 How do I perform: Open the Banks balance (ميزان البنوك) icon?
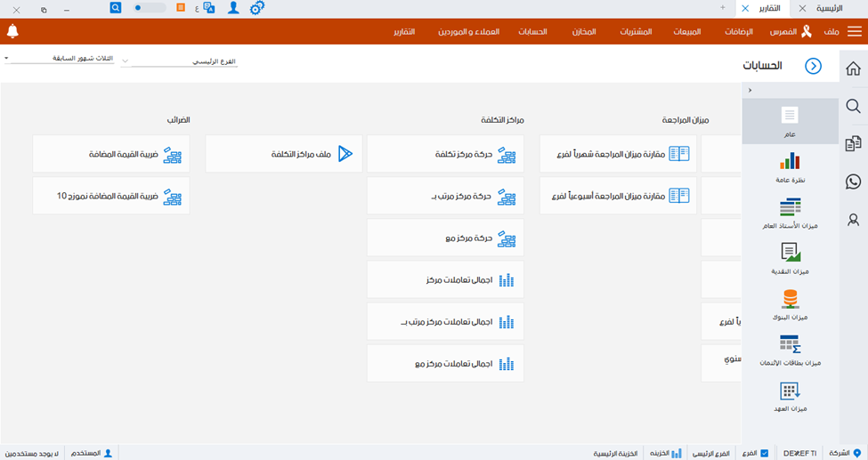790,299
